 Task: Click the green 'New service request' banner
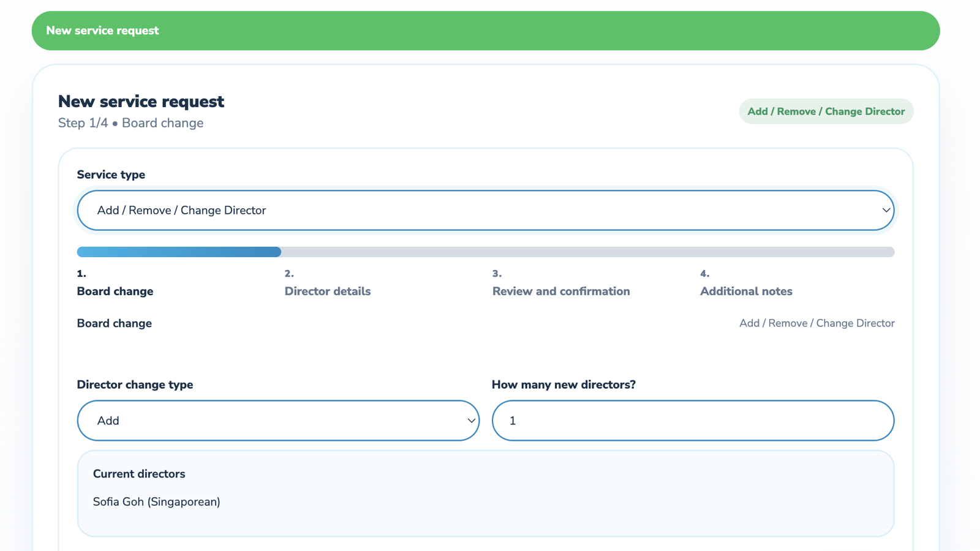485,30
